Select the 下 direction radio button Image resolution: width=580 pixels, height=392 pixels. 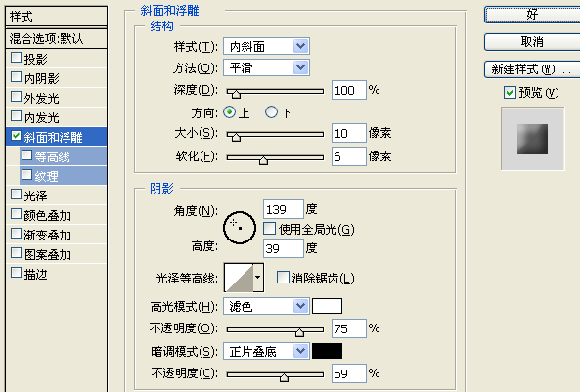tap(271, 112)
